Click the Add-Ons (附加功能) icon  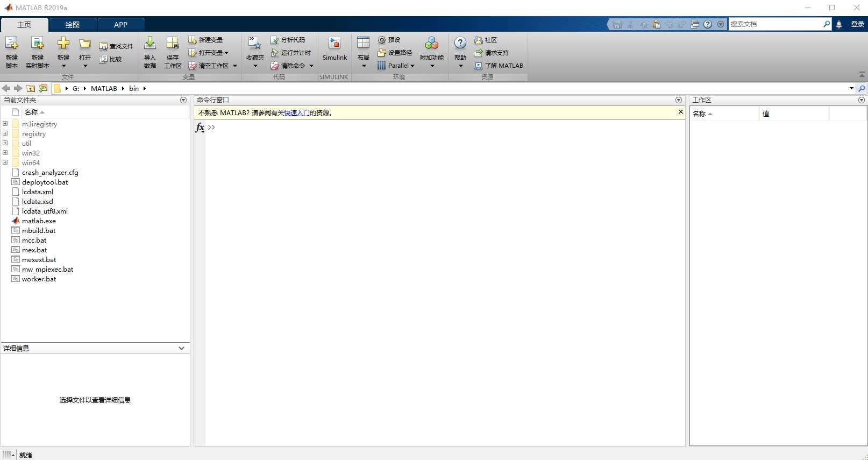pos(432,44)
